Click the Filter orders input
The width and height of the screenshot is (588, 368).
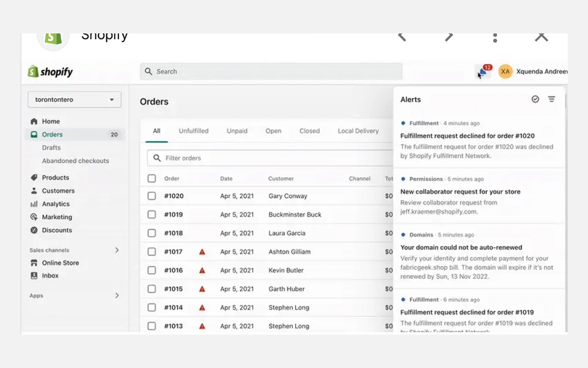(x=270, y=158)
